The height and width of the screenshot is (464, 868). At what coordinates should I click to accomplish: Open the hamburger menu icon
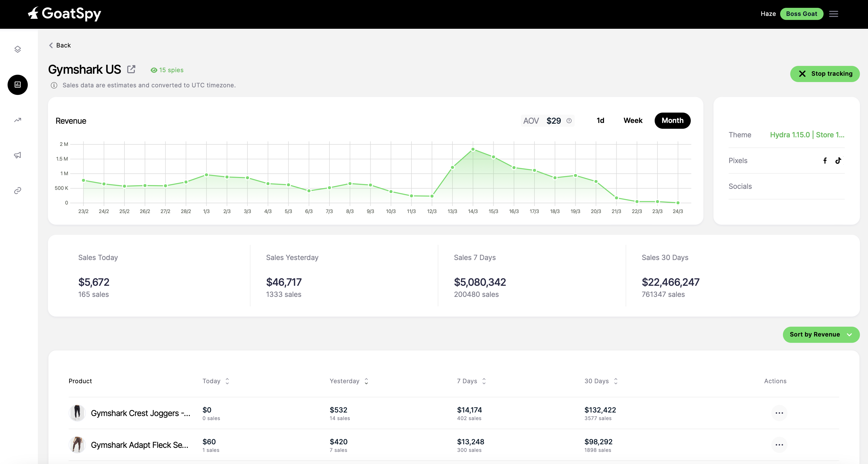point(834,14)
